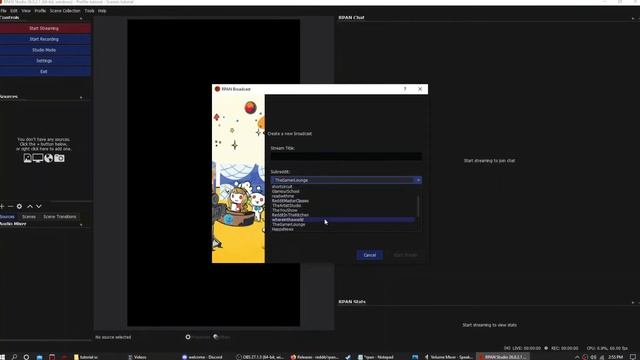Undock the RPAN Stats panel with its corner icon
This screenshot has height=360, width=640.
point(633,302)
